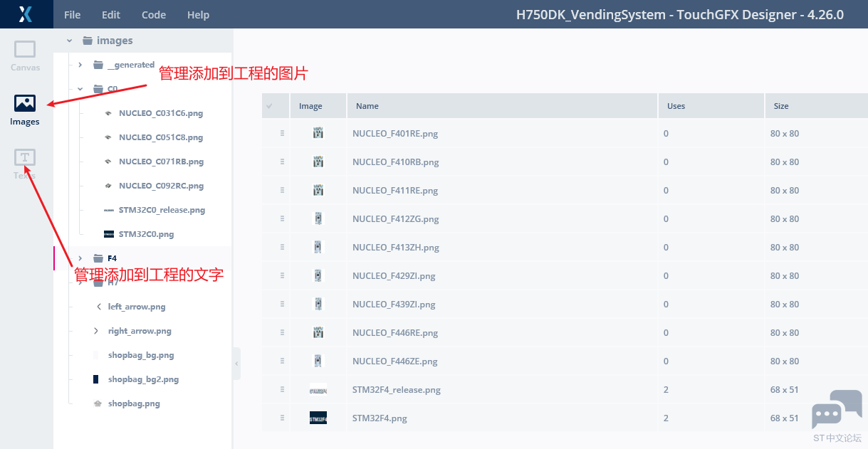Select the __generated folder icon

pyautogui.click(x=98, y=65)
